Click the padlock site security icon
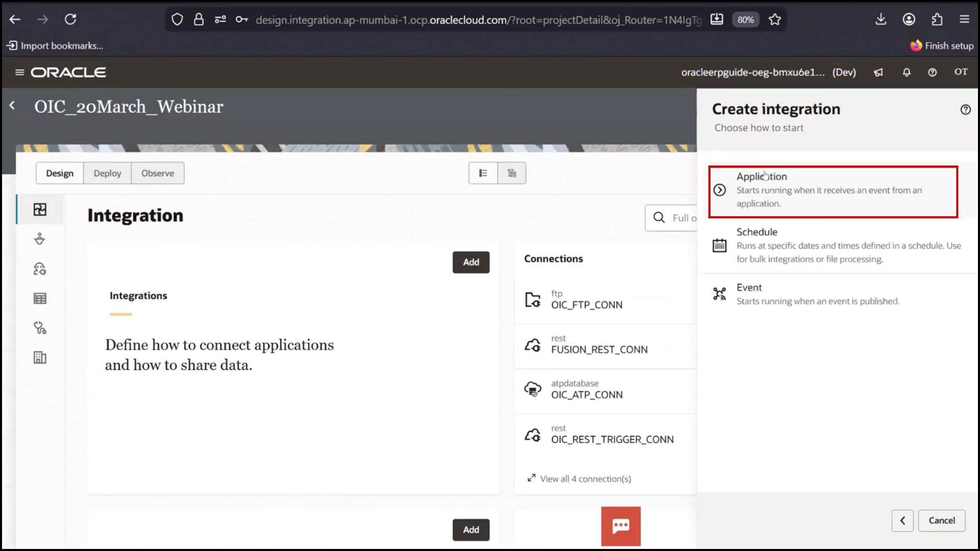The image size is (980, 551). (x=199, y=19)
